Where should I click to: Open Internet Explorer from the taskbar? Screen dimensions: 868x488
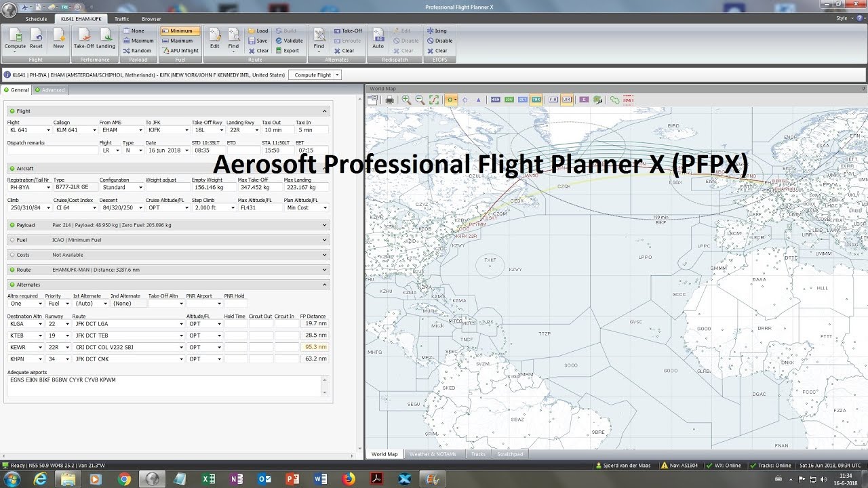(x=40, y=479)
